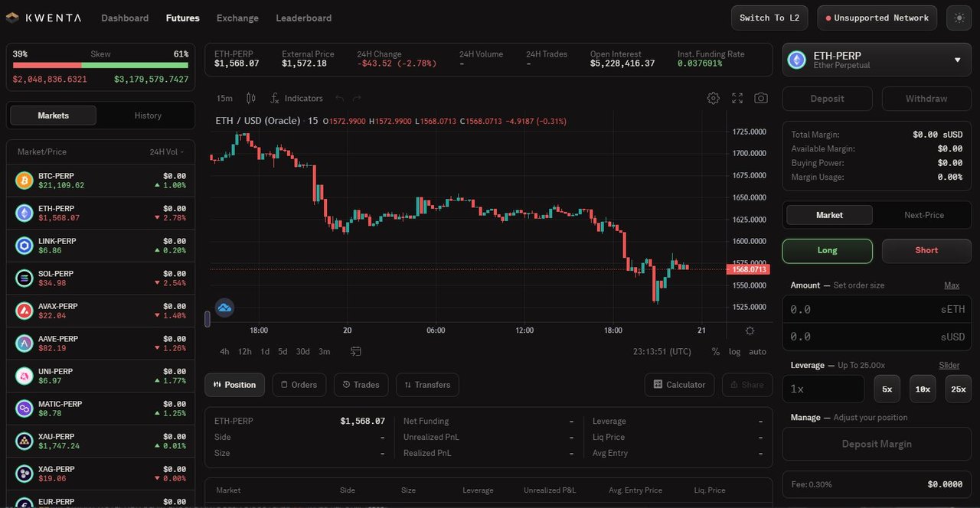980x508 pixels.
Task: Toggle the light/dark theme sun icon
Action: pyautogui.click(x=959, y=18)
